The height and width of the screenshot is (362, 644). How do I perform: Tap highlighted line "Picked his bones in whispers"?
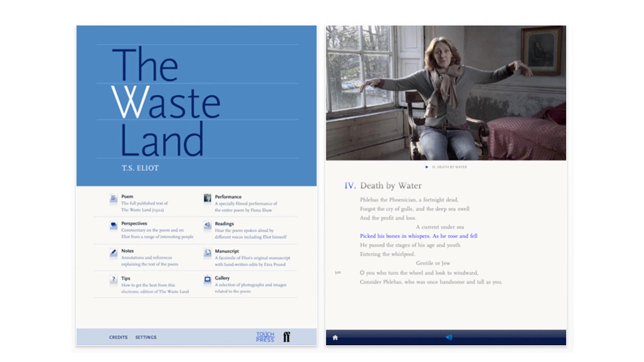419,236
